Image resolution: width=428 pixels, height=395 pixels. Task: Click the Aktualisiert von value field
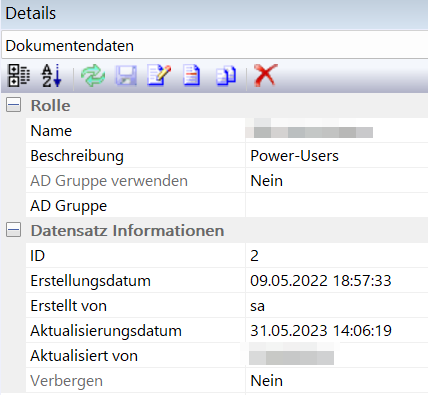(337, 356)
